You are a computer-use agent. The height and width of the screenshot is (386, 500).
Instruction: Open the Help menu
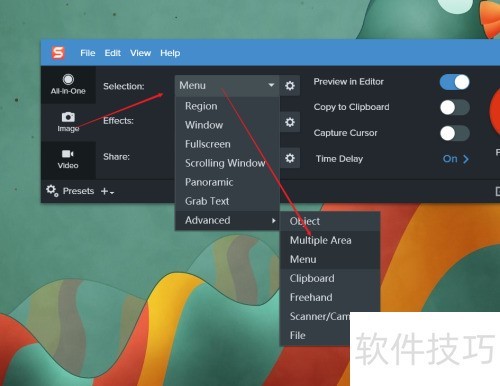click(x=170, y=53)
